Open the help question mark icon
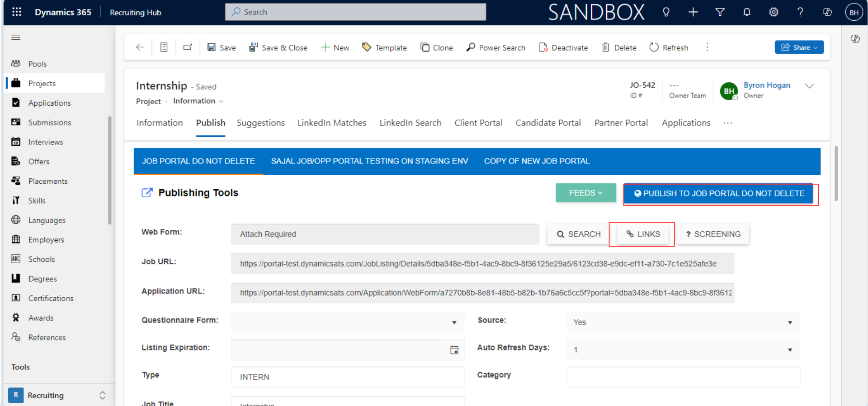868x406 pixels. coord(800,12)
